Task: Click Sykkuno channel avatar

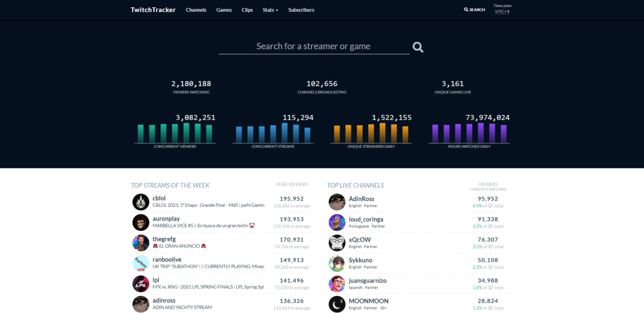Action: pos(337,263)
